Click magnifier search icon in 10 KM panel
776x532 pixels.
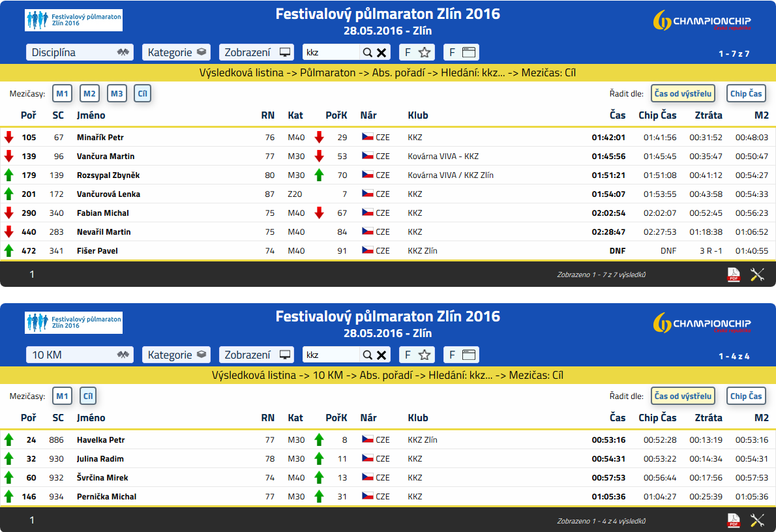[x=367, y=355]
